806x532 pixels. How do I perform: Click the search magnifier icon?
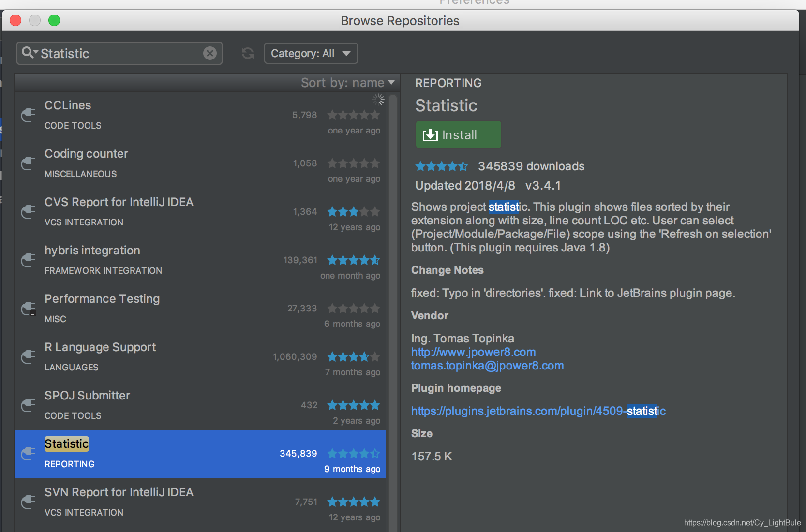(x=29, y=53)
